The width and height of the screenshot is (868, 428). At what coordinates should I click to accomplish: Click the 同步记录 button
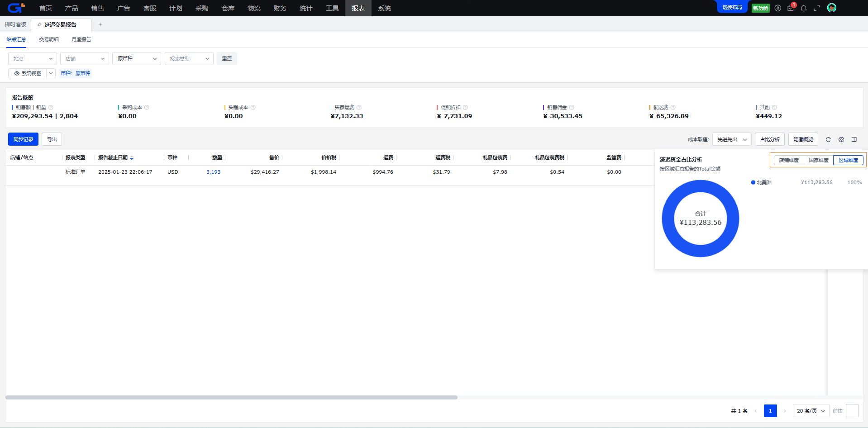pyautogui.click(x=23, y=139)
